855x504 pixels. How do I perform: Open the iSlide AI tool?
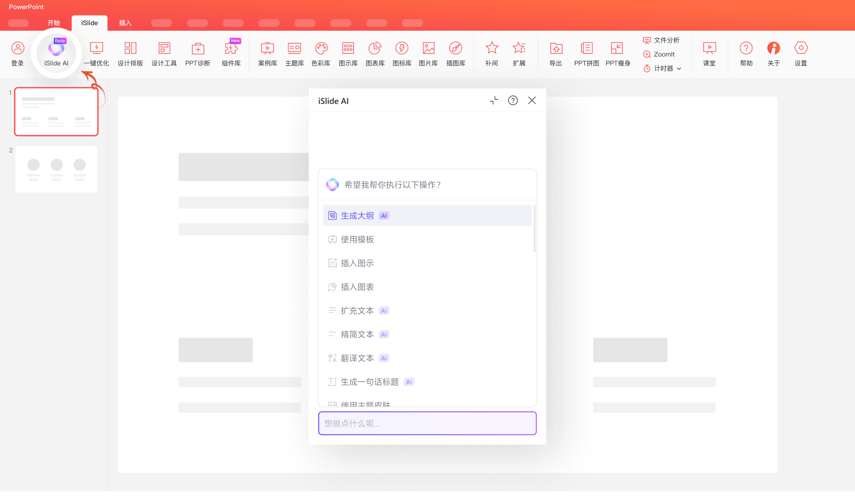point(56,53)
